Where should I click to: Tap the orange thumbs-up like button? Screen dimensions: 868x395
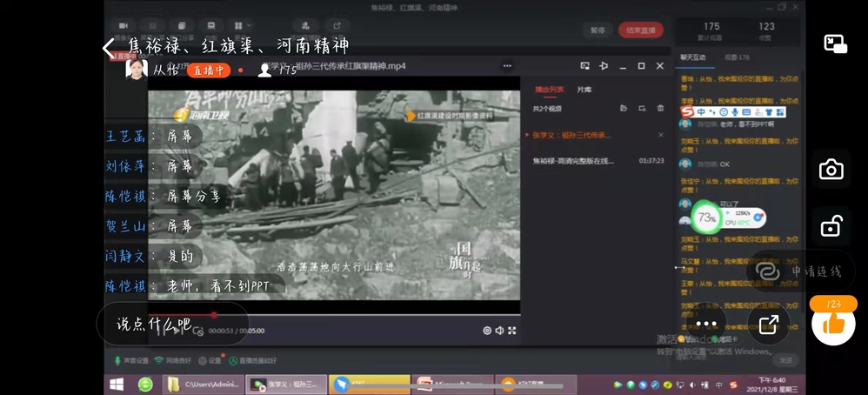pos(833,324)
